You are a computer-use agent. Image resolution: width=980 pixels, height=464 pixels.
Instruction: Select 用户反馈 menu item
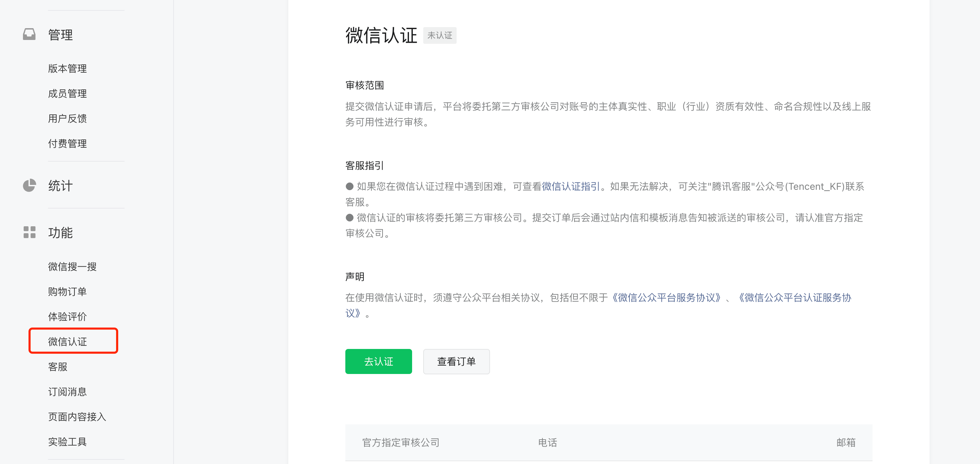[67, 119]
